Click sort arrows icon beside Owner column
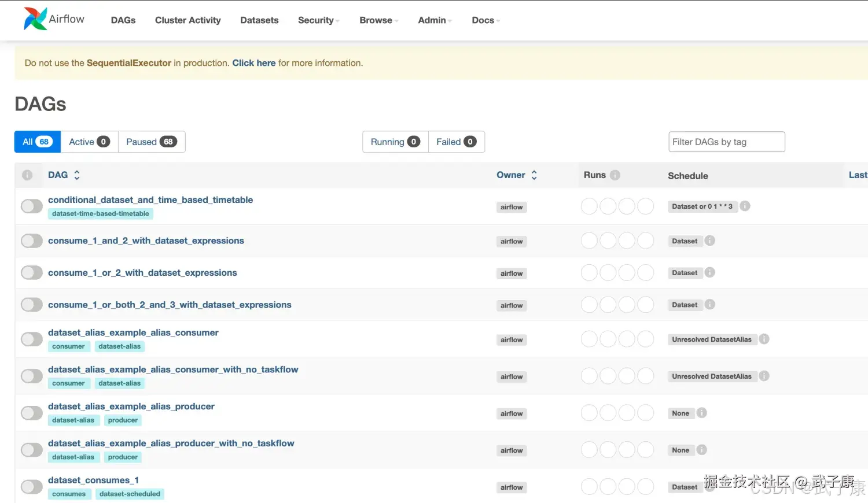 pyautogui.click(x=534, y=175)
